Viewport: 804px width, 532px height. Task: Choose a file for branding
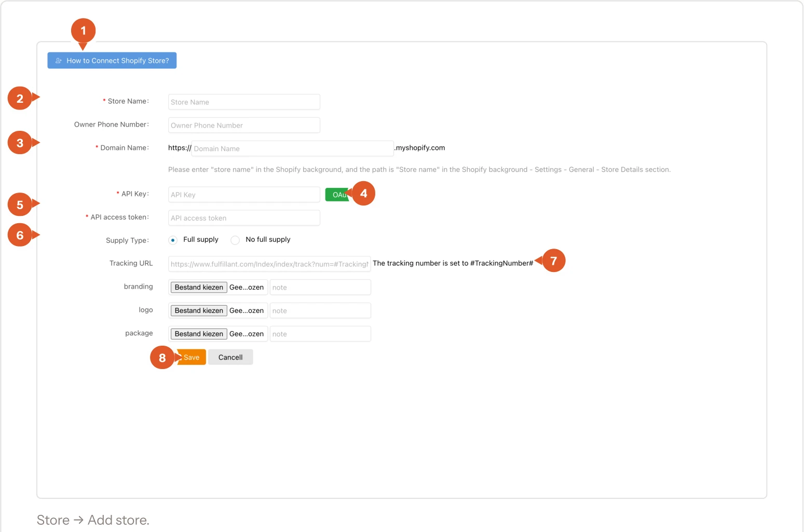199,287
